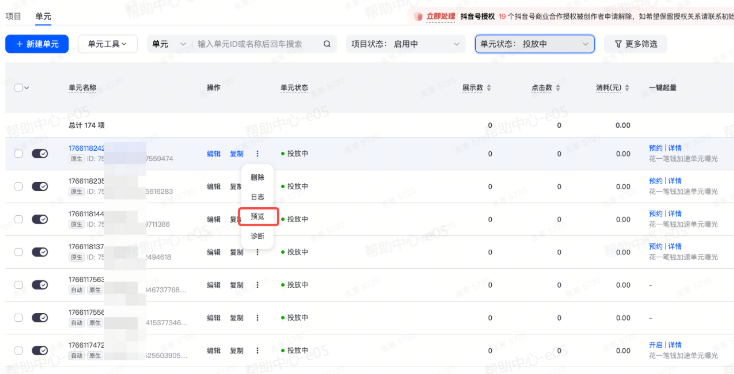
Task: Tick checkbox for unit 1766117563
Action: coord(18,285)
